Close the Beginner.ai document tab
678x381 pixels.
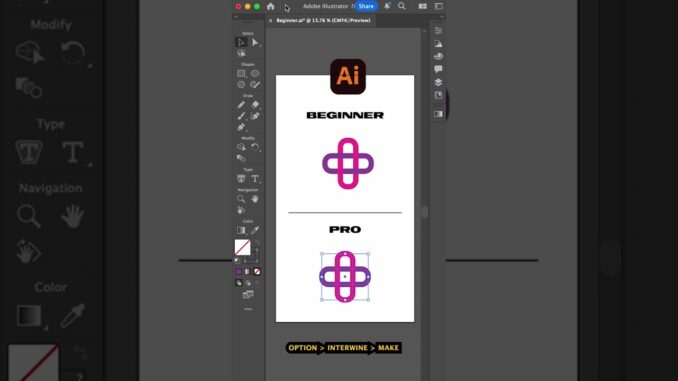(x=271, y=20)
